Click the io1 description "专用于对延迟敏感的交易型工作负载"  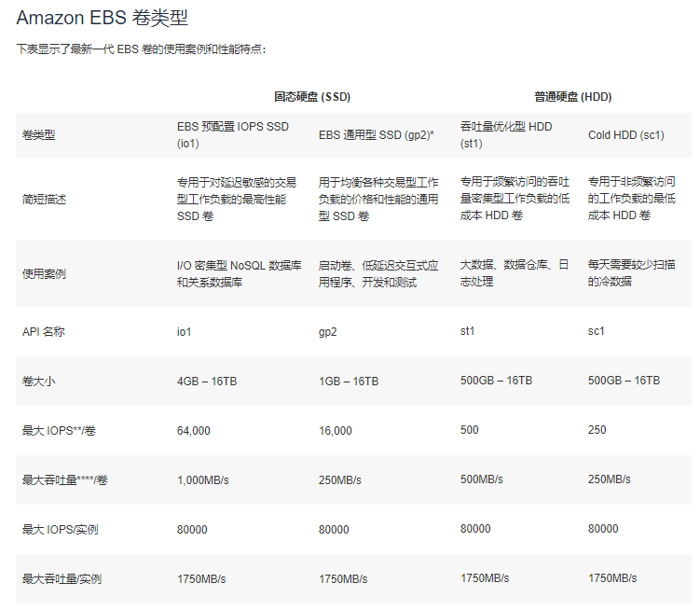click(237, 200)
